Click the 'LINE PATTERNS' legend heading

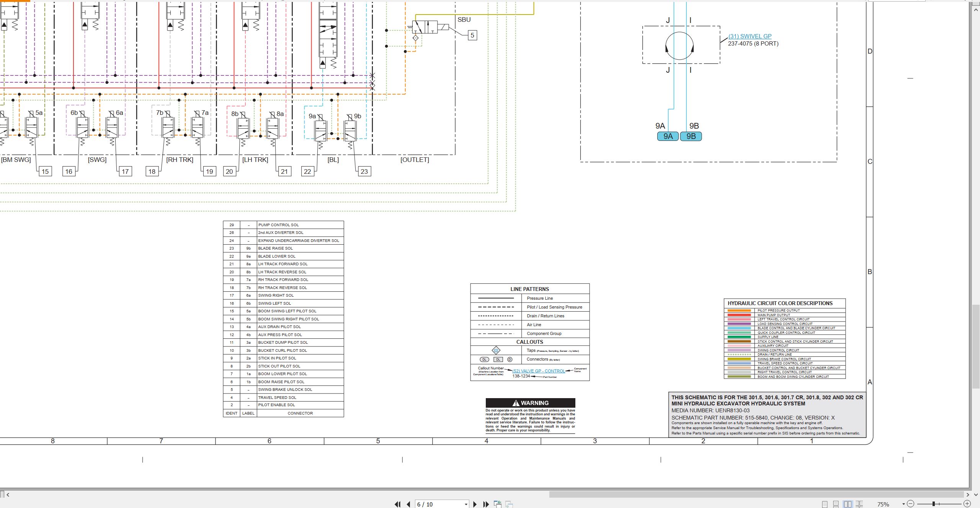(x=530, y=289)
